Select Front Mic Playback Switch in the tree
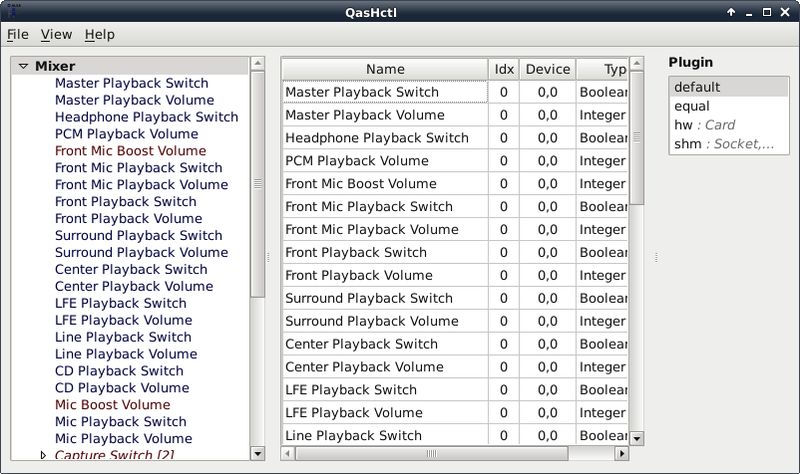800x474 pixels. pos(139,167)
